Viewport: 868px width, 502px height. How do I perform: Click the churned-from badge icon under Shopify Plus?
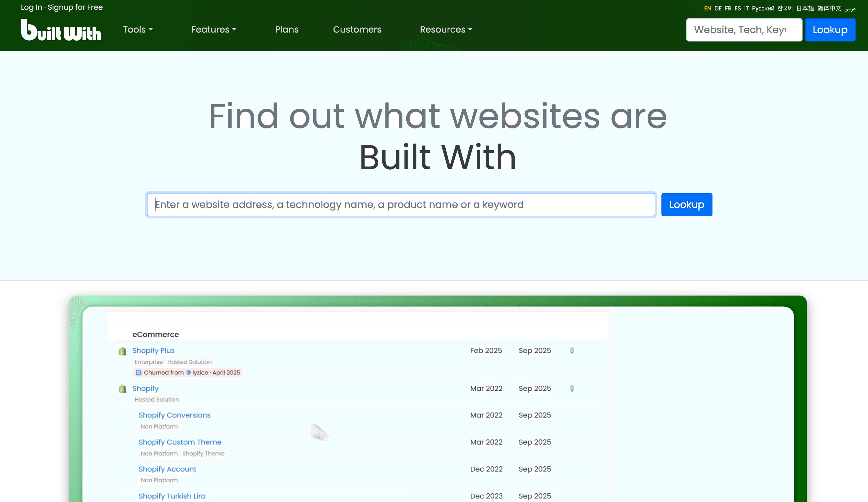tap(138, 373)
